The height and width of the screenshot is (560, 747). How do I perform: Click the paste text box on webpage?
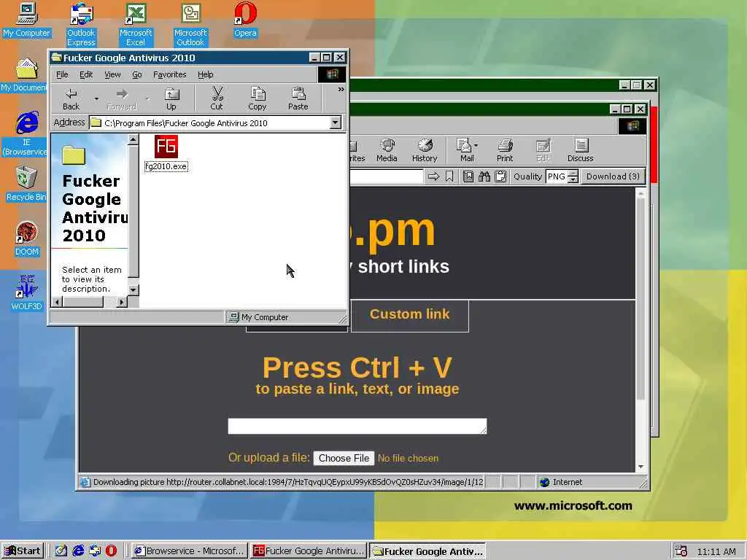coord(357,426)
